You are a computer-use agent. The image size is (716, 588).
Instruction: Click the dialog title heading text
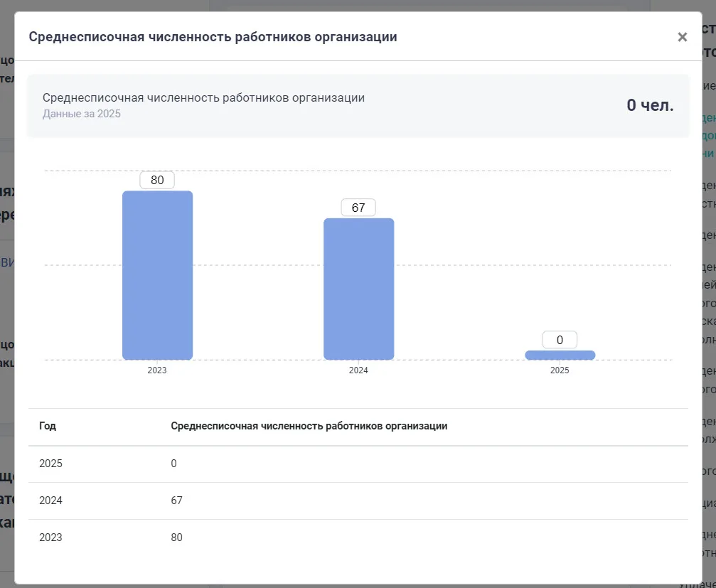(x=213, y=37)
